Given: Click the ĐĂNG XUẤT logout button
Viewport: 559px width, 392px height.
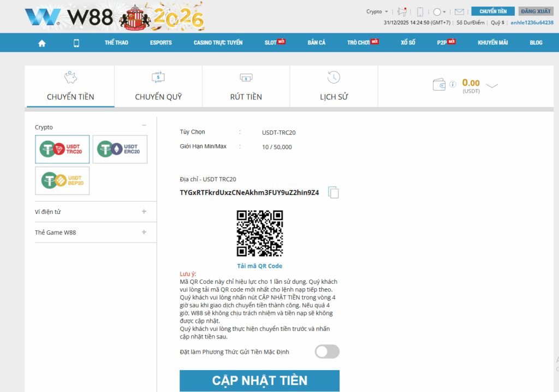Looking at the screenshot, I should 536,11.
